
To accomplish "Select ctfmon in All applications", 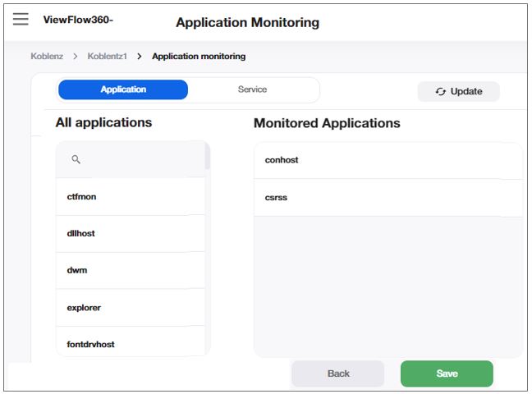I will pyautogui.click(x=82, y=197).
